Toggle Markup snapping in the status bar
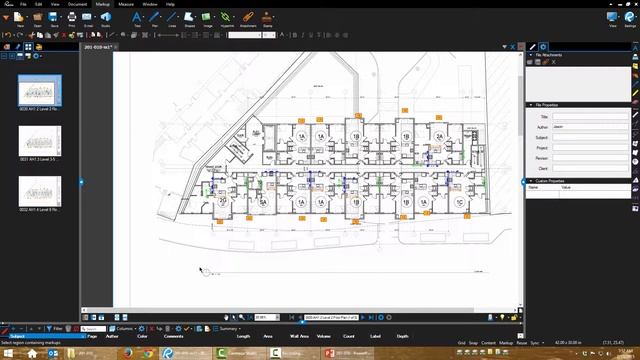640x360 pixels. coord(506,343)
